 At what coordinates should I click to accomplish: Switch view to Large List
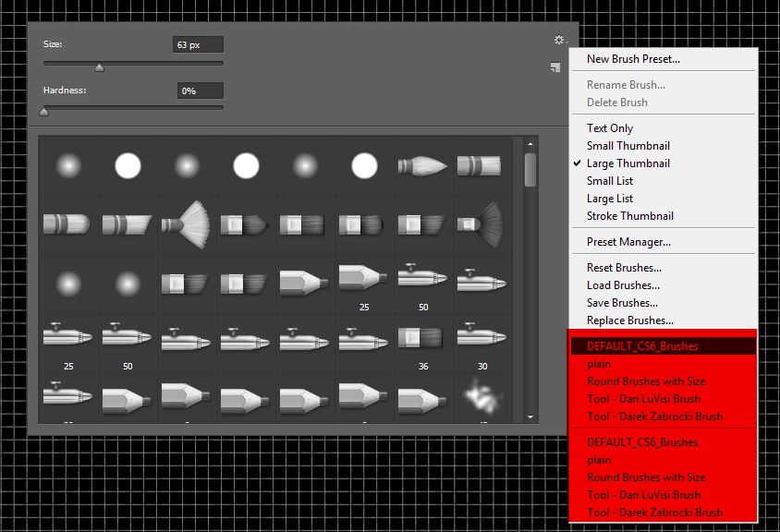(610, 199)
